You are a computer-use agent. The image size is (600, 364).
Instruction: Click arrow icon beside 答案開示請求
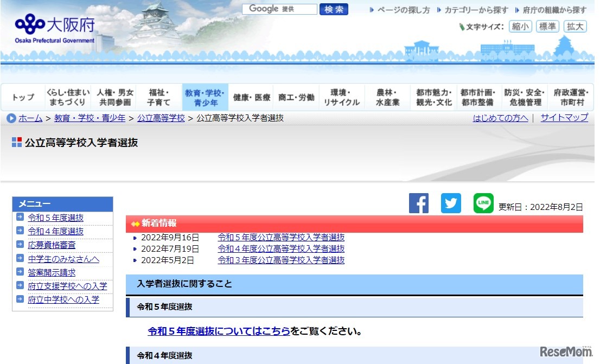point(20,272)
